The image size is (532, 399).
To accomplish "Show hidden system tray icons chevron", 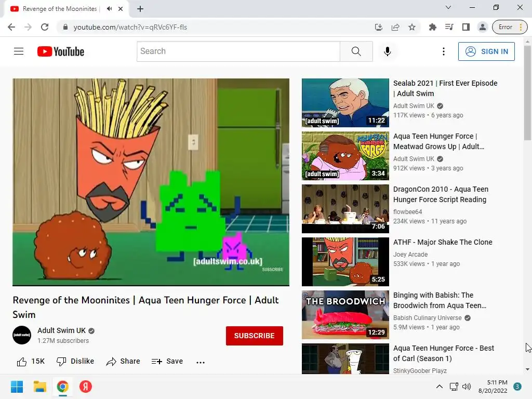I will 440,387.
